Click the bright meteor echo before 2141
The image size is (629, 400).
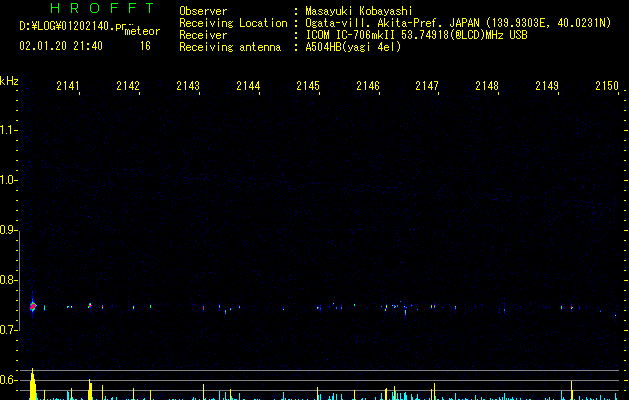pos(33,307)
